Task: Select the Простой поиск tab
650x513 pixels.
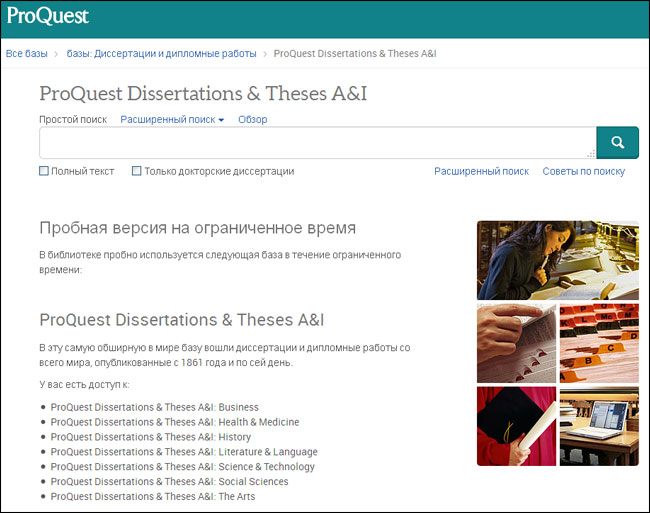Action: [x=73, y=120]
